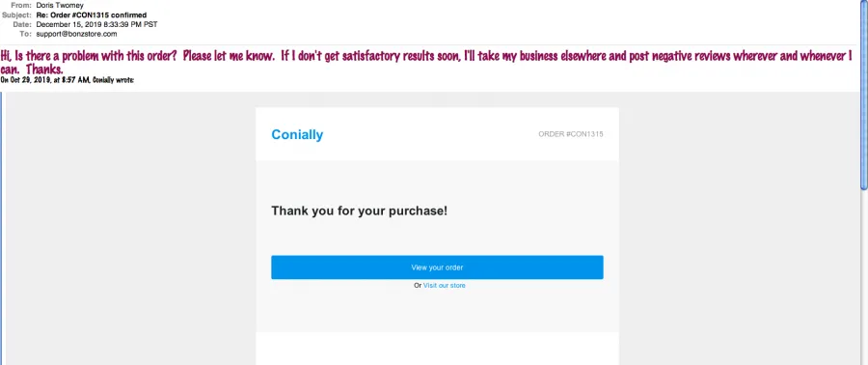Open the "Visit our store" link

[444, 286]
